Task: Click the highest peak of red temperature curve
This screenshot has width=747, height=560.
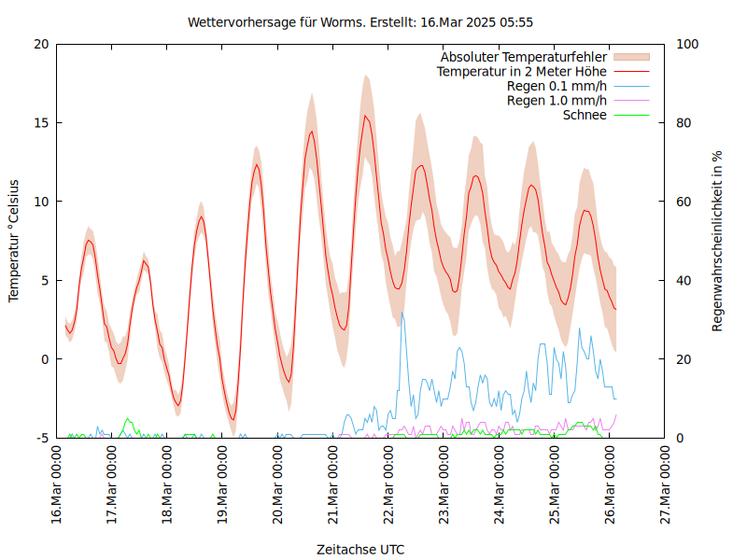Action: 365,117
